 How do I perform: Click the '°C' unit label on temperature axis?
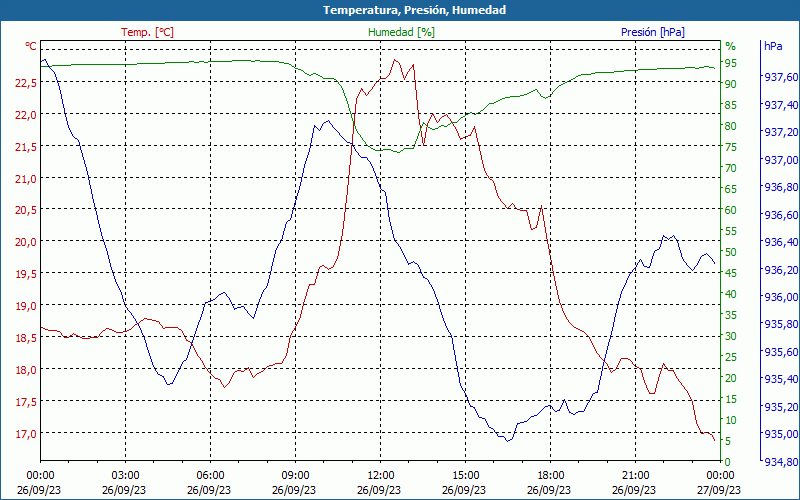(x=31, y=46)
